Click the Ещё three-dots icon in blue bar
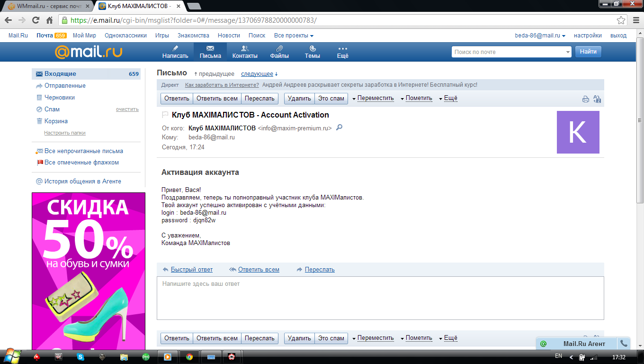Image resolution: width=644 pixels, height=364 pixels. click(342, 48)
